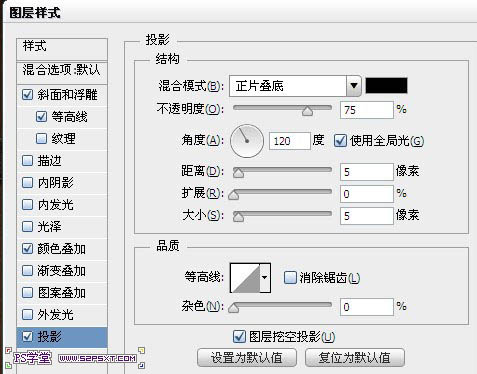The image size is (477, 374).
Task: Click the 扩展 slider handle
Action: (234, 195)
